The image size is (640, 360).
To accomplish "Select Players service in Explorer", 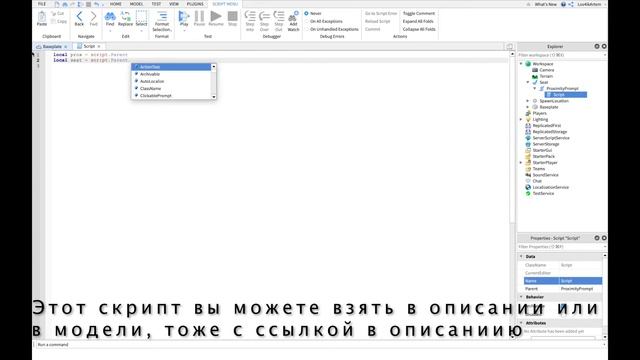I will (x=539, y=113).
